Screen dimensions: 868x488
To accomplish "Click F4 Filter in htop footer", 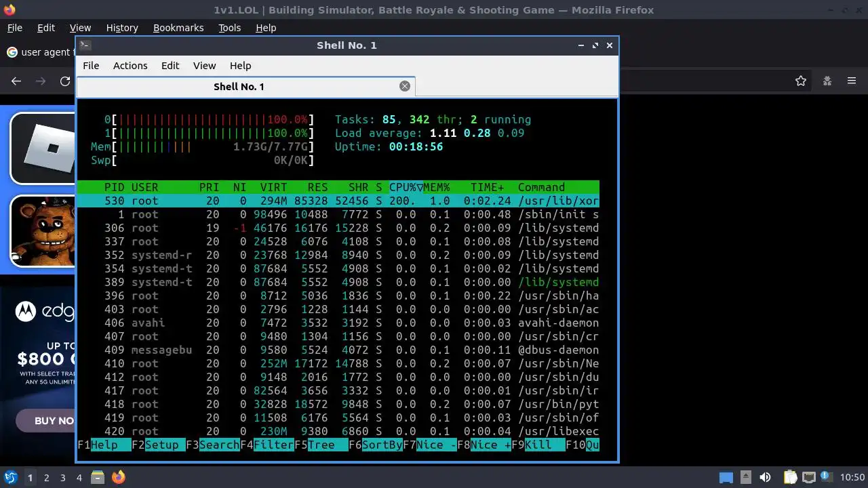I will point(267,445).
